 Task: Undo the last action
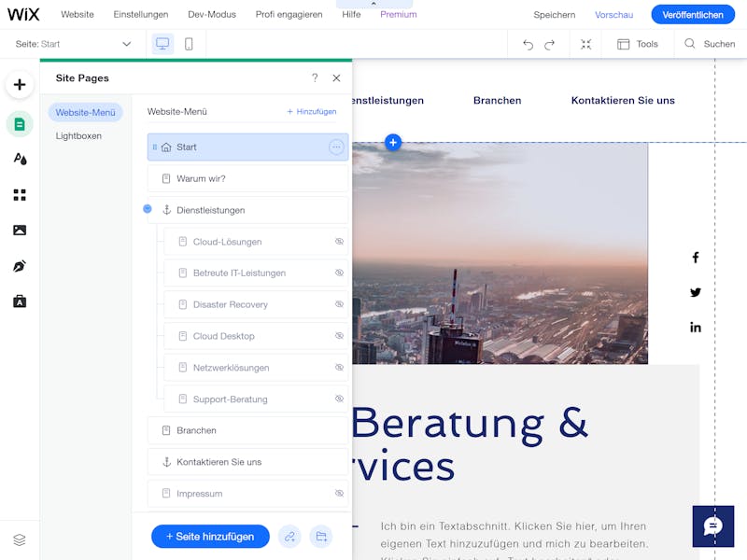click(x=528, y=44)
